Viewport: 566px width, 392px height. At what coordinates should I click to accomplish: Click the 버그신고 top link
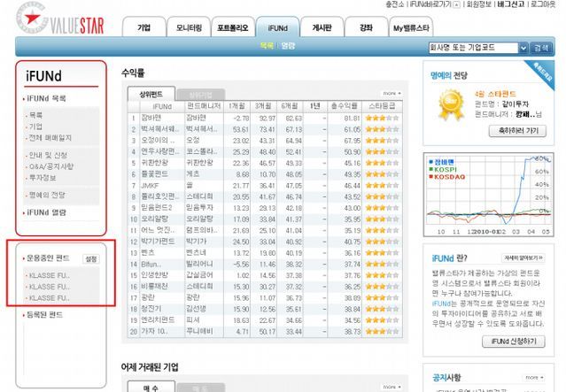pos(511,4)
